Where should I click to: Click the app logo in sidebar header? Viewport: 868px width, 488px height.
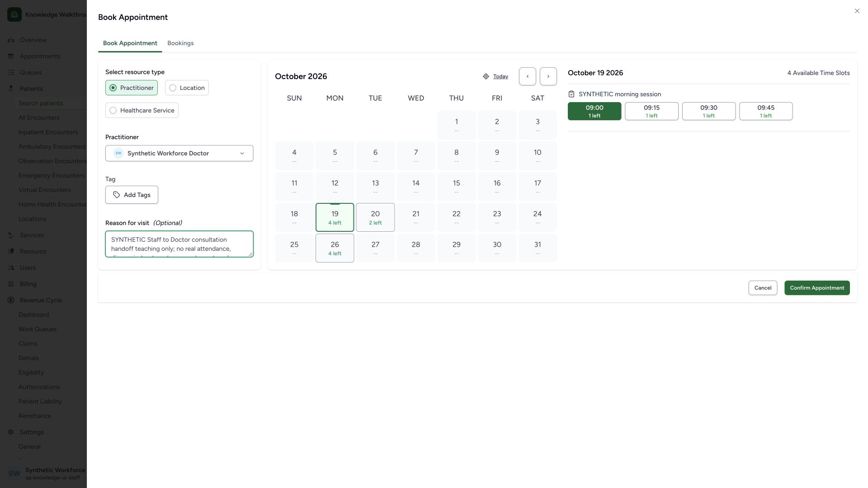coord(14,14)
